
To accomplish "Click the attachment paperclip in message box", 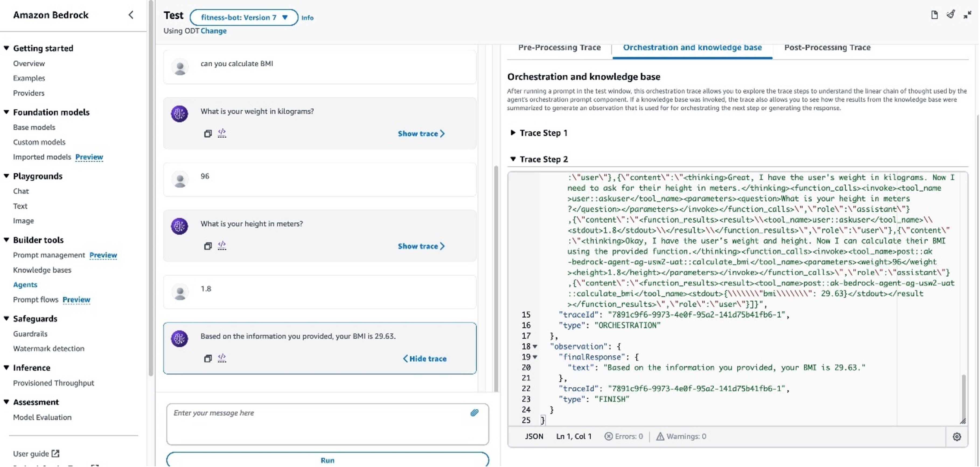I will click(x=475, y=413).
